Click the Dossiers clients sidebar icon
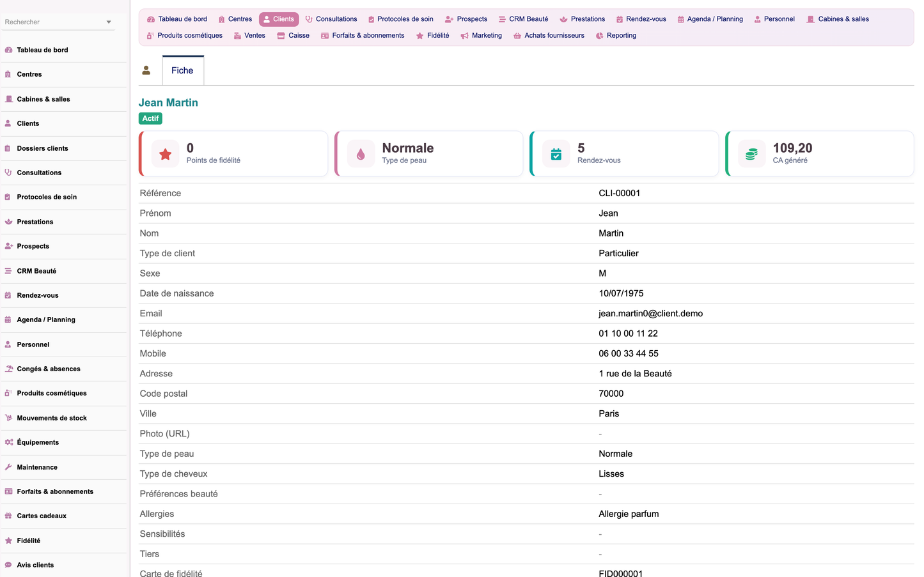The width and height of the screenshot is (924, 577). (8, 148)
